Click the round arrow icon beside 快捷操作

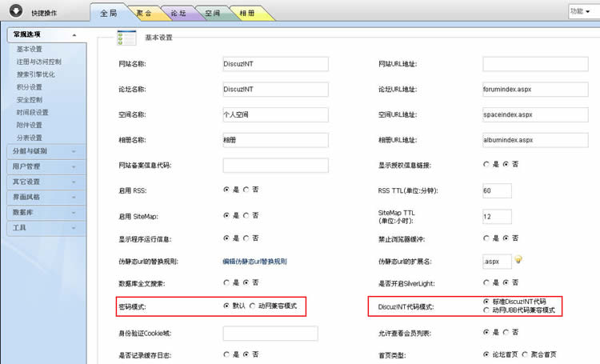16,12
